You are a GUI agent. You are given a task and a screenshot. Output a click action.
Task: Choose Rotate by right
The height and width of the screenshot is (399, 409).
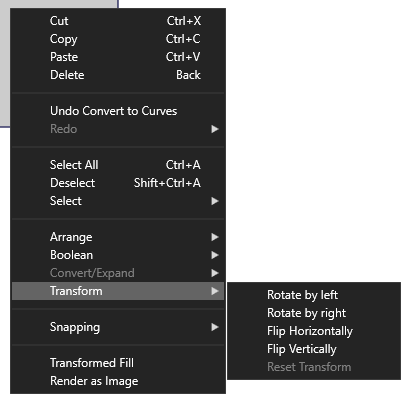(314, 313)
